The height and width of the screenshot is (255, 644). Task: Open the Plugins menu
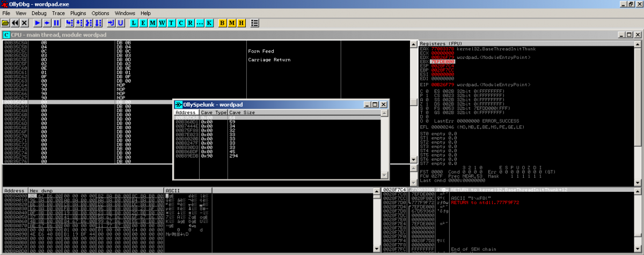click(78, 13)
